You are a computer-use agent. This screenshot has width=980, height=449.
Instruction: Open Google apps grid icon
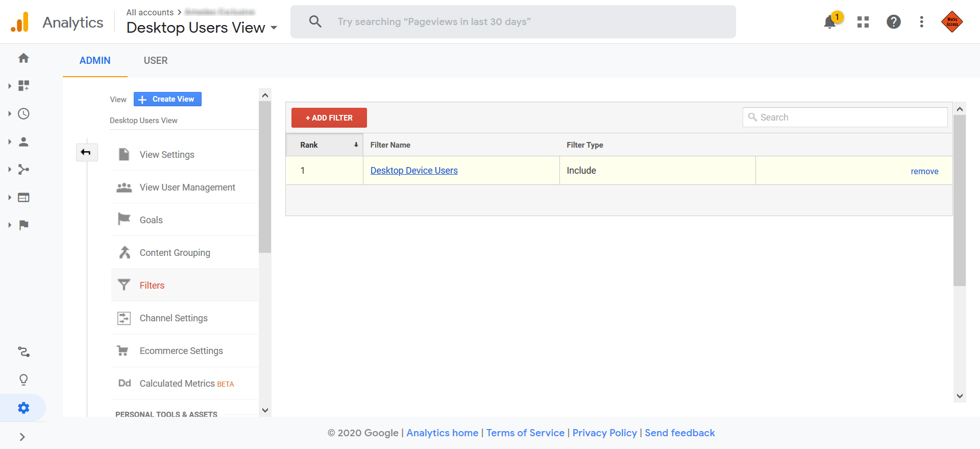coord(863,22)
